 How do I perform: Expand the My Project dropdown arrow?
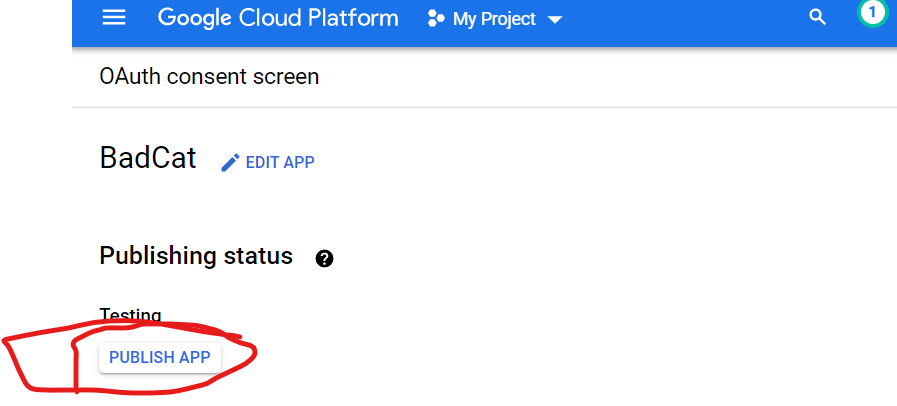pyautogui.click(x=555, y=20)
